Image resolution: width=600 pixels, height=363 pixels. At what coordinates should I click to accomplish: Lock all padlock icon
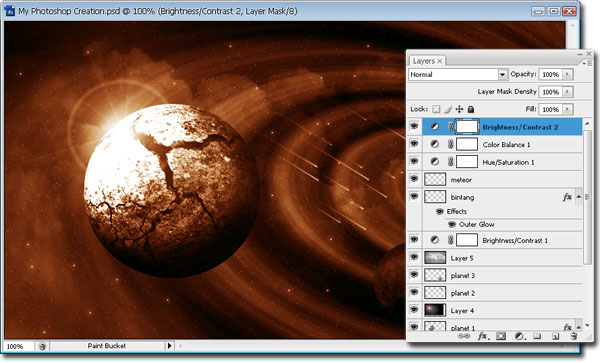tap(471, 109)
